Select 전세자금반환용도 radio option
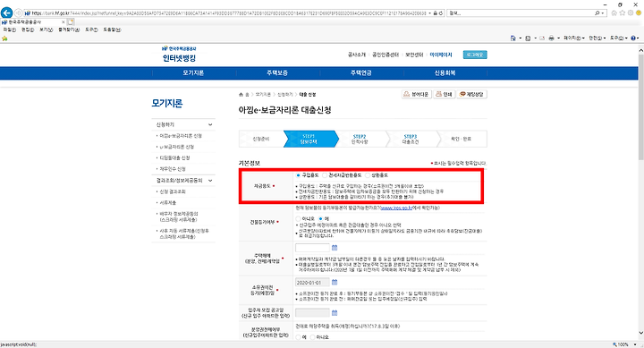The height and width of the screenshot is (348, 644). pyautogui.click(x=325, y=175)
